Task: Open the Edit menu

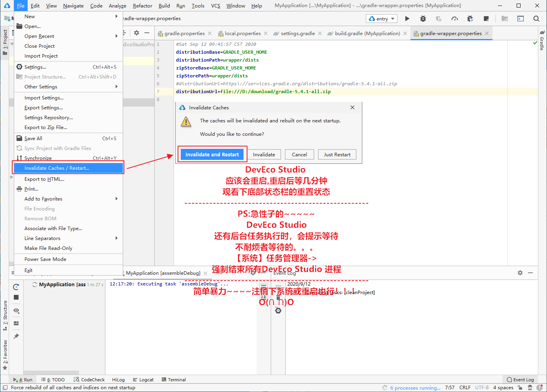Action: [35, 6]
